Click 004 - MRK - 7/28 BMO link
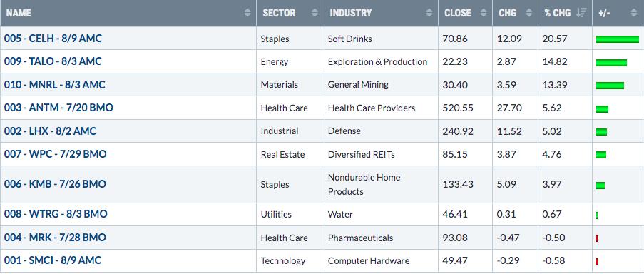The height and width of the screenshot is (274, 644). click(x=55, y=238)
